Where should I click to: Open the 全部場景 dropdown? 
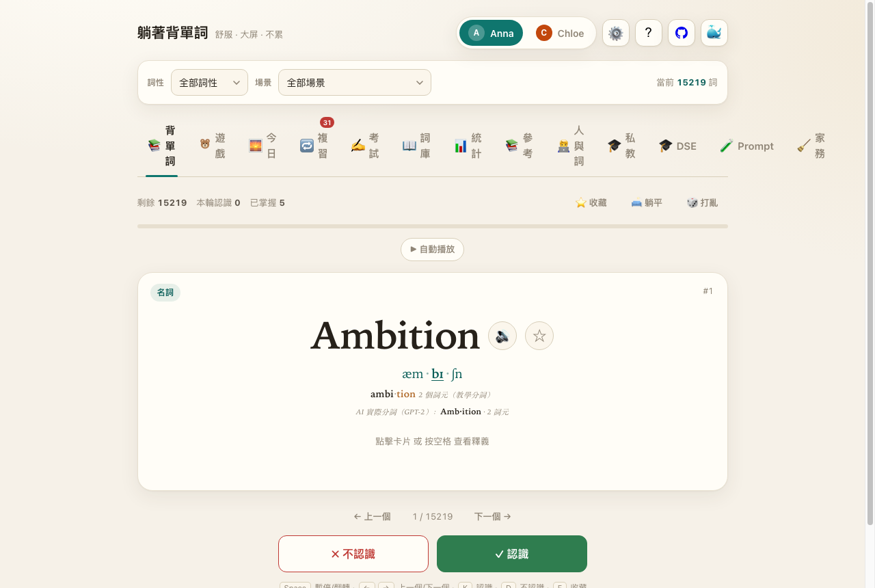point(355,82)
